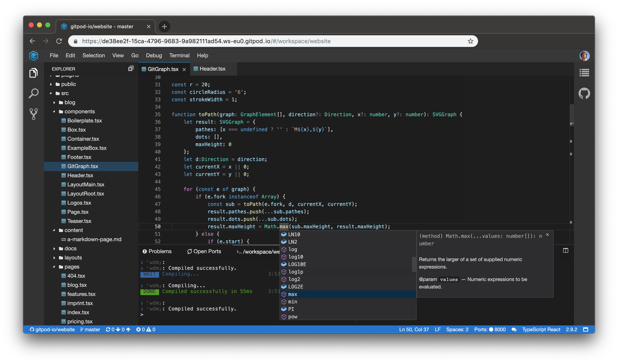Click the LF line ending indicator
The image size is (618, 364).
[437, 329]
